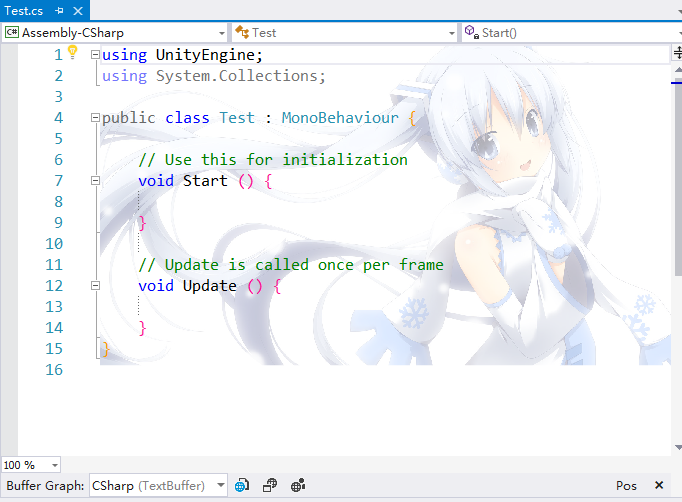Screen dimensions: 682x502
Task: Close the Test.cs tab
Action: tap(78, 11)
